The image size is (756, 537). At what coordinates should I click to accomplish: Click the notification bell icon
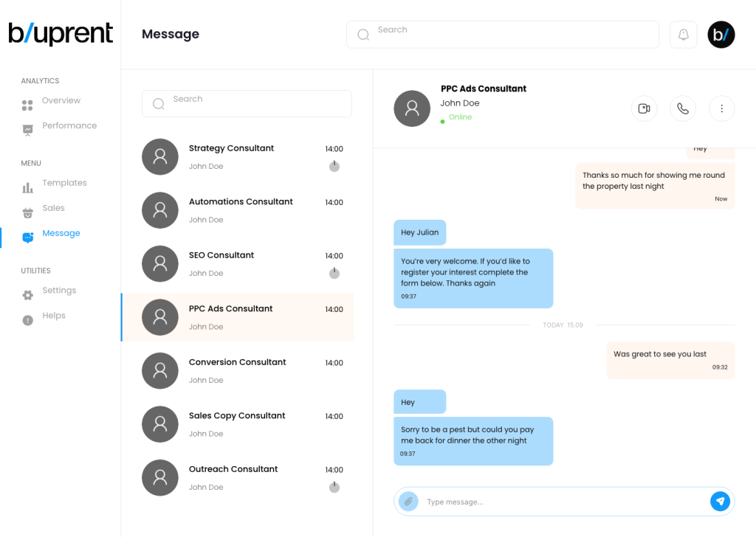click(x=683, y=35)
